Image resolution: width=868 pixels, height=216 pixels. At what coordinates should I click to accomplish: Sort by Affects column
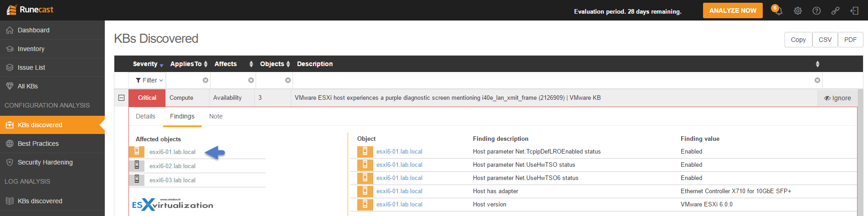(233, 64)
